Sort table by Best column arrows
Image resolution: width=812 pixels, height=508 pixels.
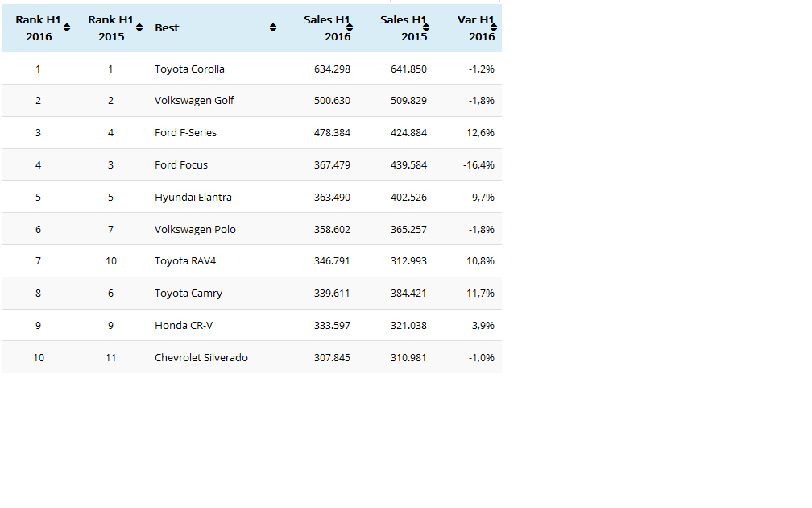pos(273,27)
